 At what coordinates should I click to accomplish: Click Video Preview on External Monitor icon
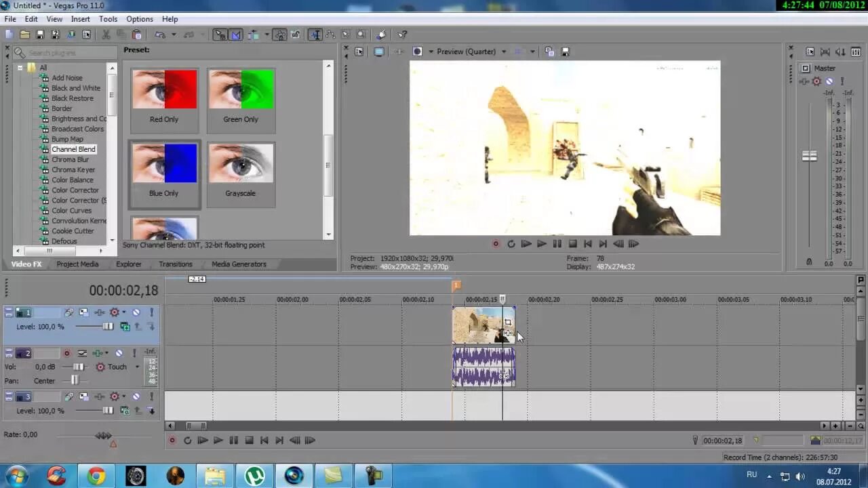[x=379, y=52]
